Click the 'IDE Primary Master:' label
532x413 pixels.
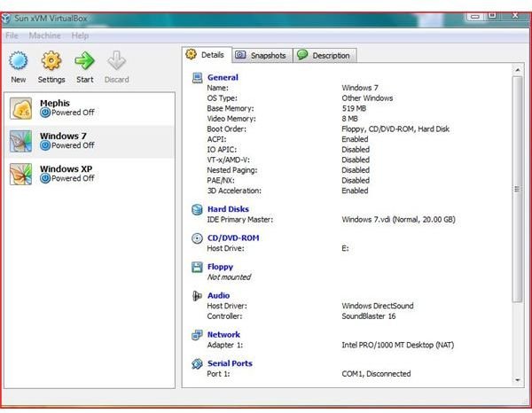tap(240, 220)
